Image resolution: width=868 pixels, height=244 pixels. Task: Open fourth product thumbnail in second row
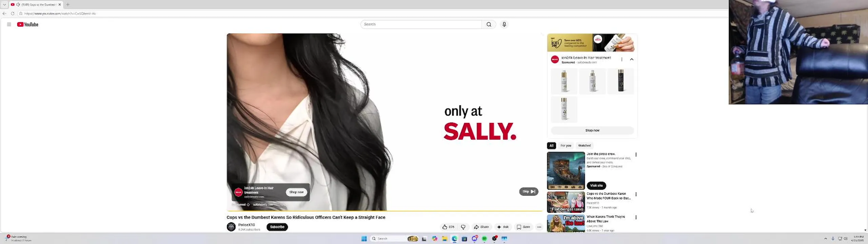click(564, 109)
